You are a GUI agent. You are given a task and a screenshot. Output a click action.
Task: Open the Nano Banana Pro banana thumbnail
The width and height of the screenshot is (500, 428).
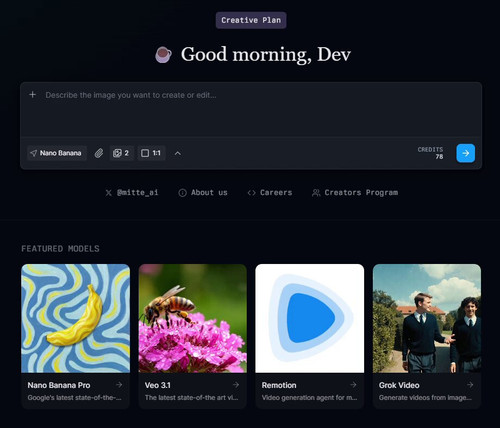[76, 318]
